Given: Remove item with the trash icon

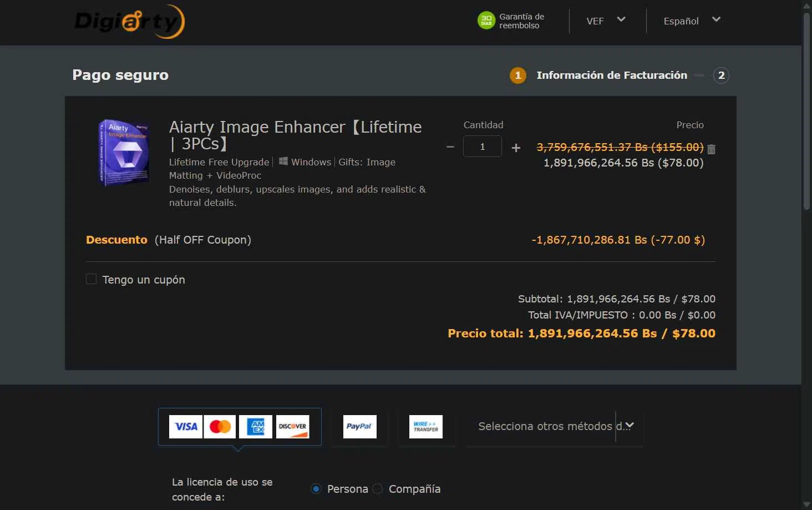Looking at the screenshot, I should 712,149.
